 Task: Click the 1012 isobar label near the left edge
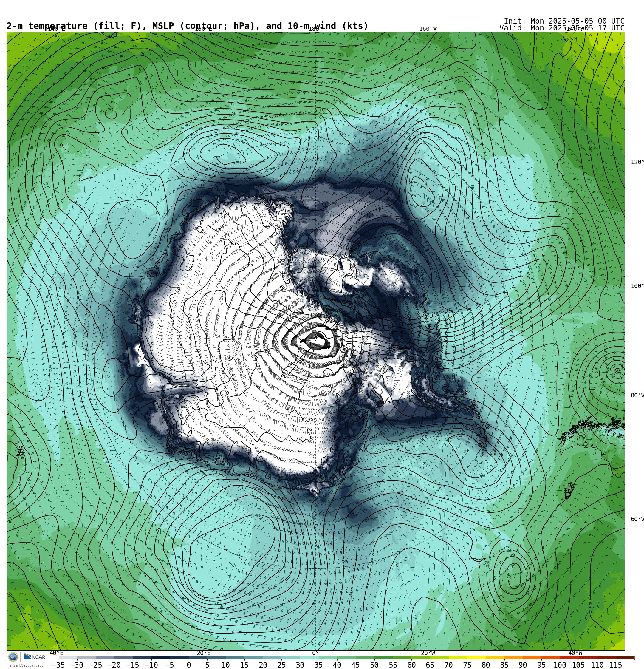[50, 368]
